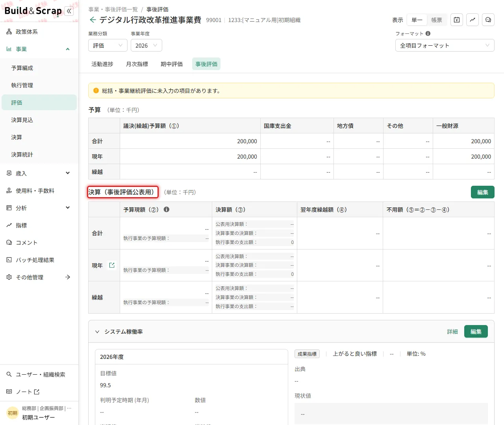
Task: Click the 現状値 field
Action: point(391,414)
